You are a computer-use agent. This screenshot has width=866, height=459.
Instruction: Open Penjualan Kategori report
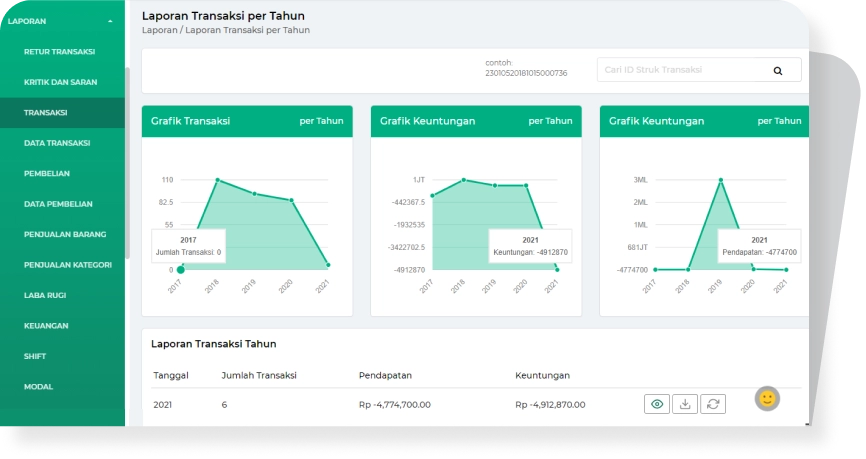click(x=67, y=265)
